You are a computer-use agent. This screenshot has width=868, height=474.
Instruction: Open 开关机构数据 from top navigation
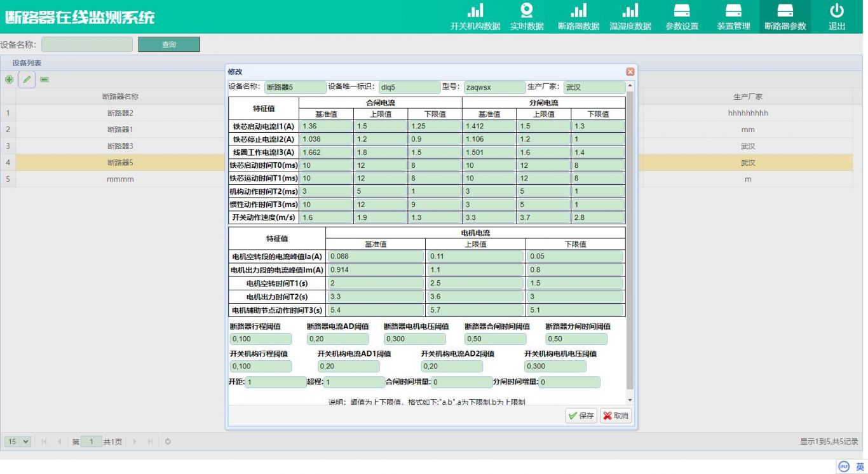tap(475, 17)
